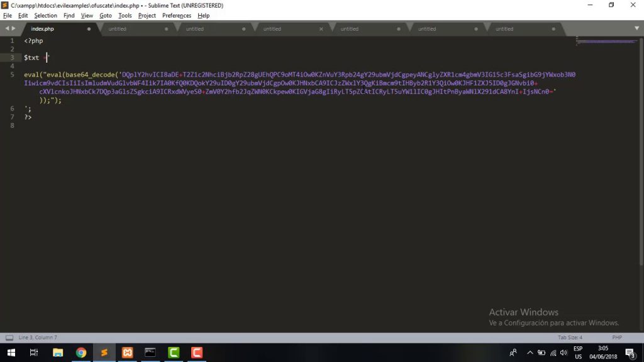Open File Explorer from the taskbar
Screen dimensions: 644x362
click(x=57, y=353)
